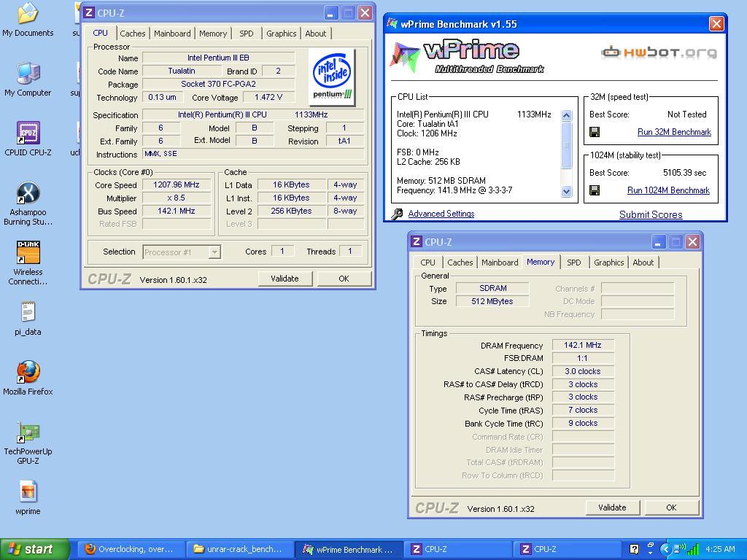Click Validate in top CPU-Z window
Screen dimensions: 747x560
point(285,279)
